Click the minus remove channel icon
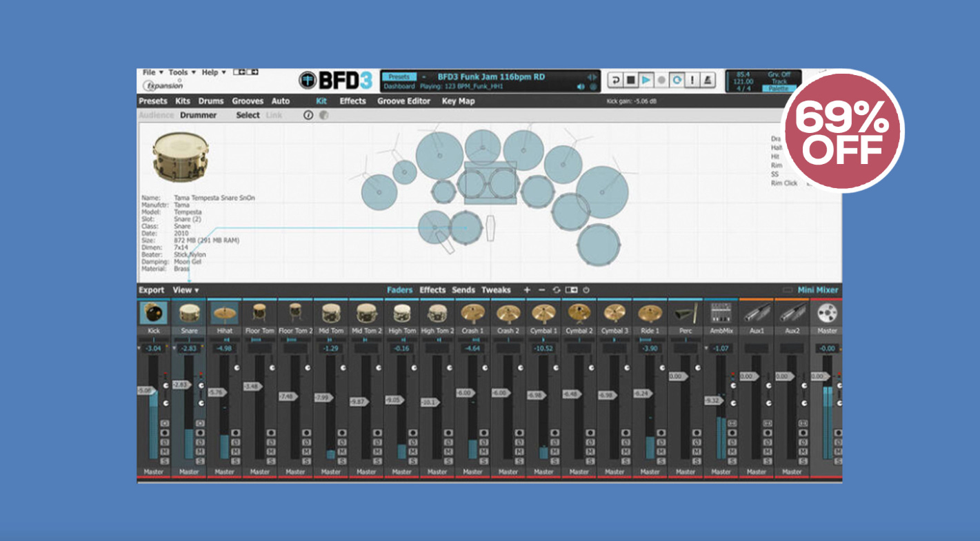Image resolution: width=980 pixels, height=541 pixels. [x=541, y=290]
